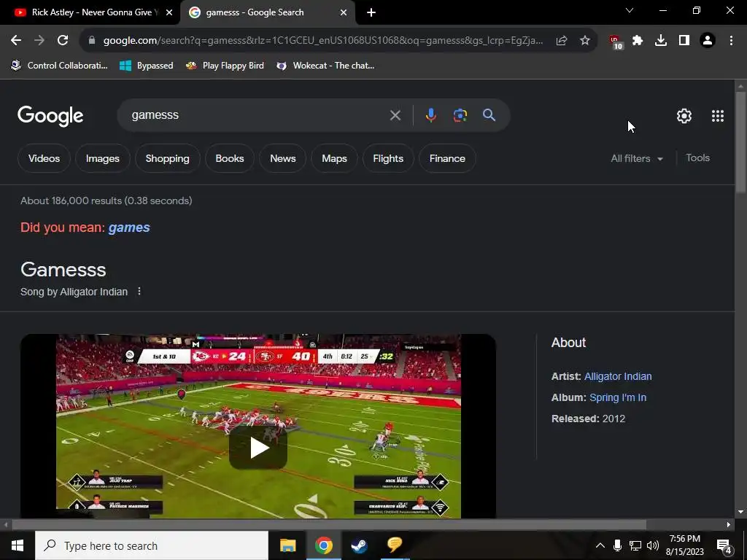747x560 pixels.
Task: Open the Play Flappy Bird bookmark
Action: pyautogui.click(x=225, y=66)
